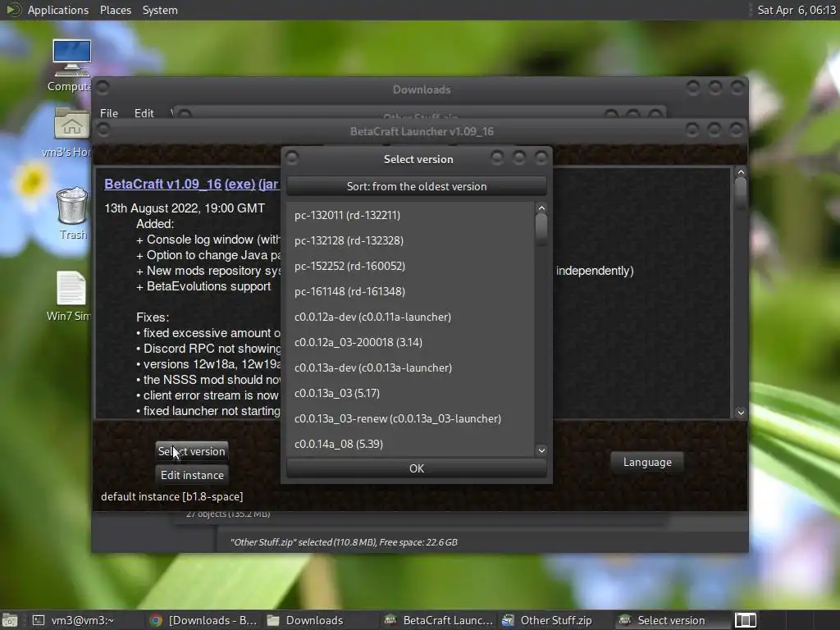Select version c0.0.12a-dev (c0.0.11a-launcher)
Viewport: 840px width, 630px height.
point(410,317)
